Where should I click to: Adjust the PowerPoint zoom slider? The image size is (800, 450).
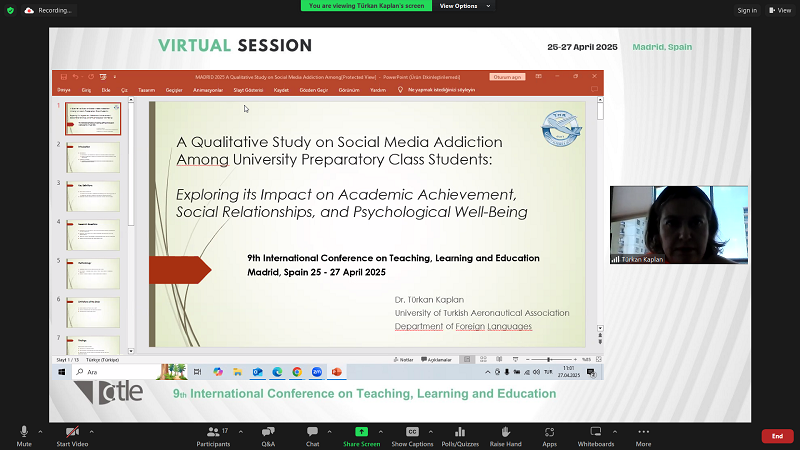[548, 359]
